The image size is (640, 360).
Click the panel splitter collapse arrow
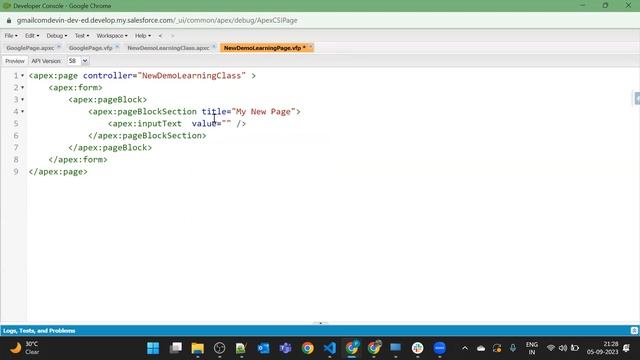pos(320,323)
